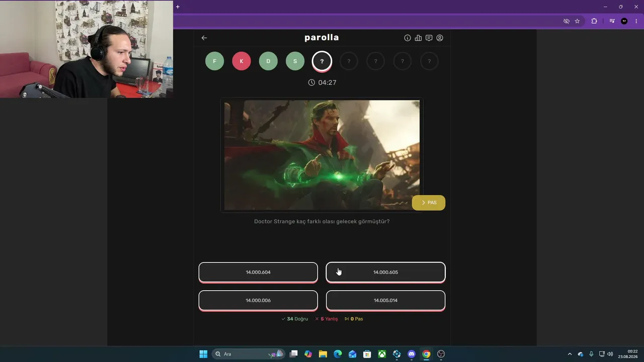Choose the answer 14.000.604
Screen dimensions: 644x362
coord(258,272)
